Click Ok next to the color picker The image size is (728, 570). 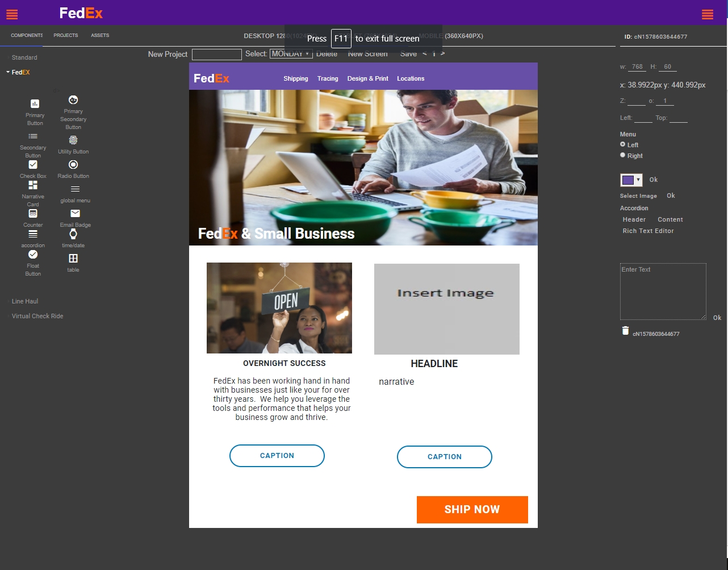(654, 180)
